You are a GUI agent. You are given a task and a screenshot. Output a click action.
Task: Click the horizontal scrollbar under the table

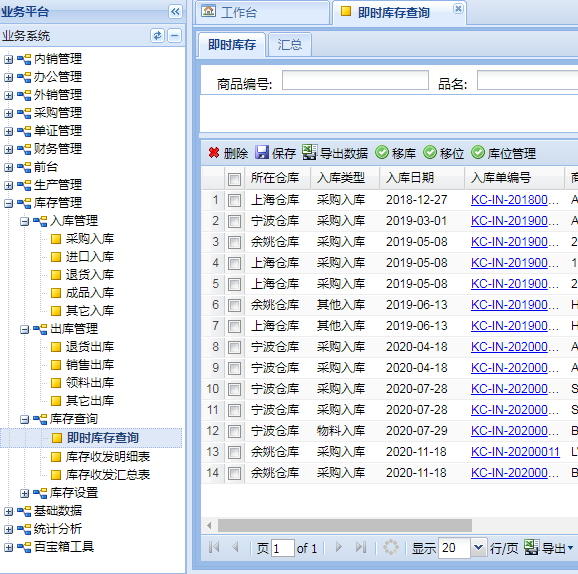(345, 525)
